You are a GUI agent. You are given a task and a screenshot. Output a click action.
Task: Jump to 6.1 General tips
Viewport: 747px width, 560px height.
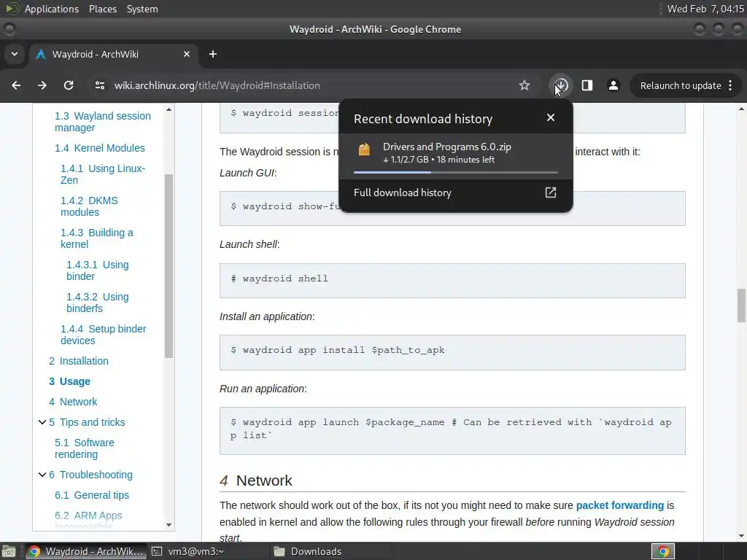(x=91, y=495)
